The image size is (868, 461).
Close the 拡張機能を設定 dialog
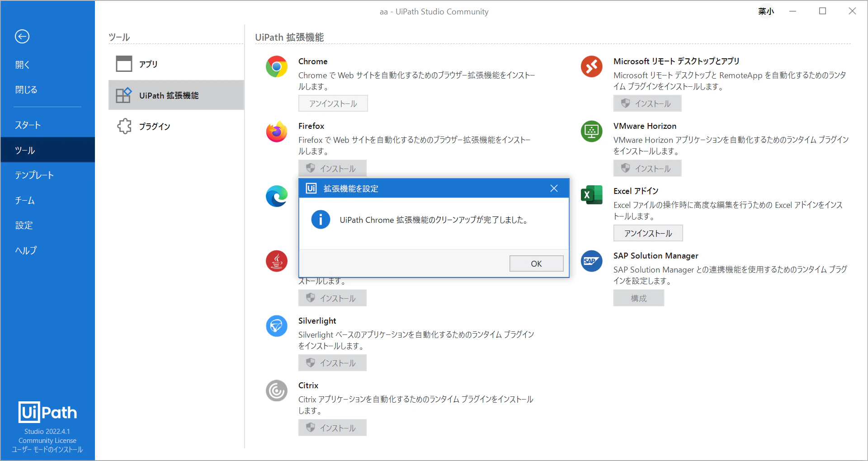(554, 188)
